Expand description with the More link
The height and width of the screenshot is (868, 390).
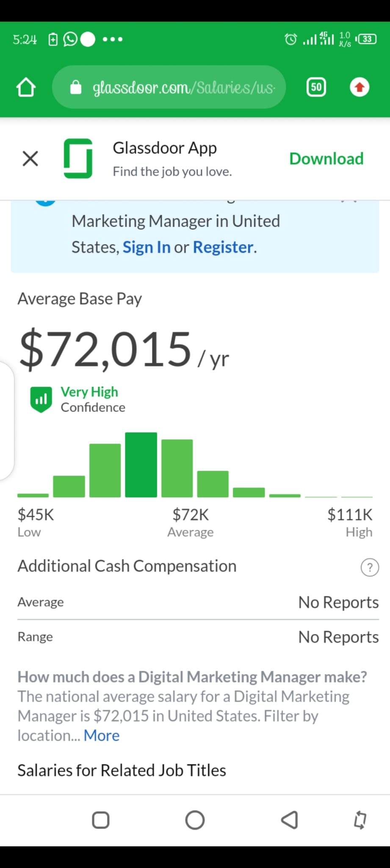click(102, 735)
